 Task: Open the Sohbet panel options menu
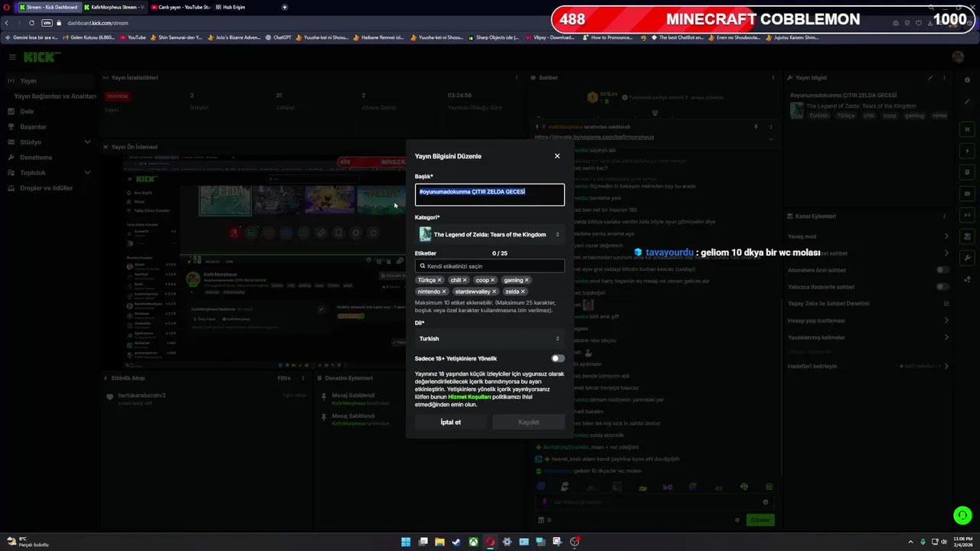pos(772,77)
